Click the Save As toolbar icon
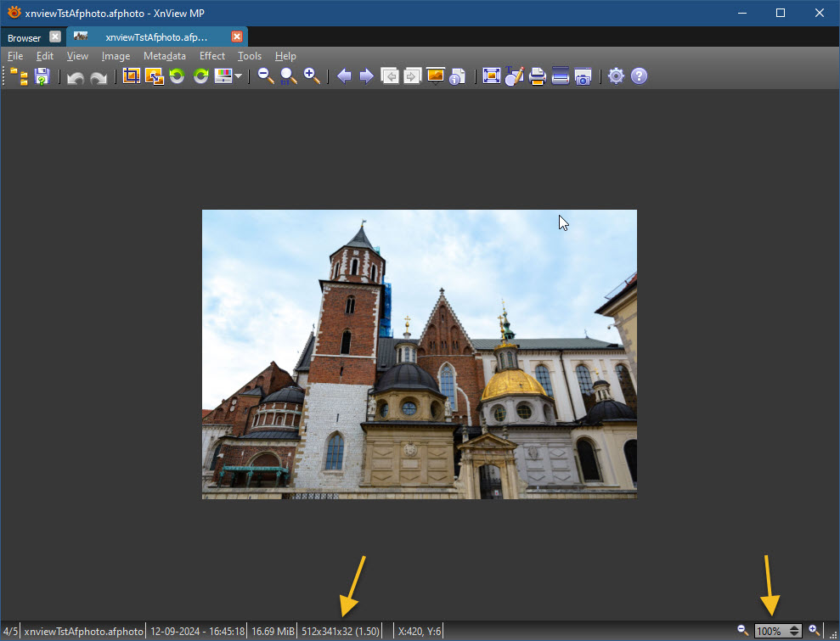Image resolution: width=840 pixels, height=641 pixels. click(x=42, y=76)
